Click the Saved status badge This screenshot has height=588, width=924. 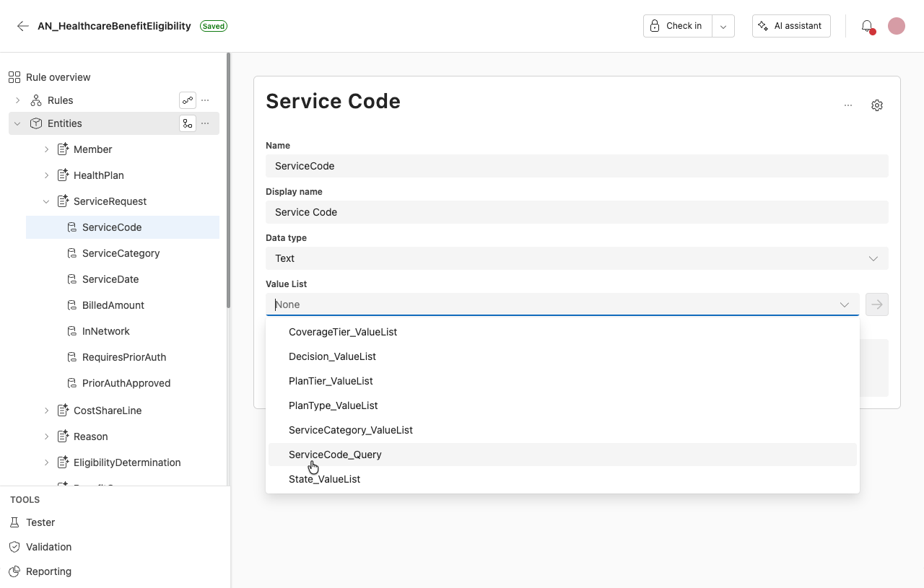(214, 26)
